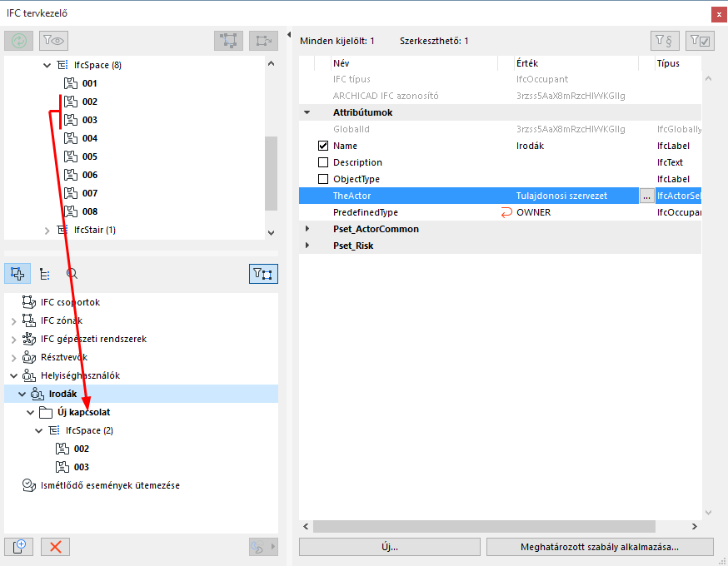Open the IFC-scheme property filter icon
Screen dimensions: 728x566
[x=665, y=41]
